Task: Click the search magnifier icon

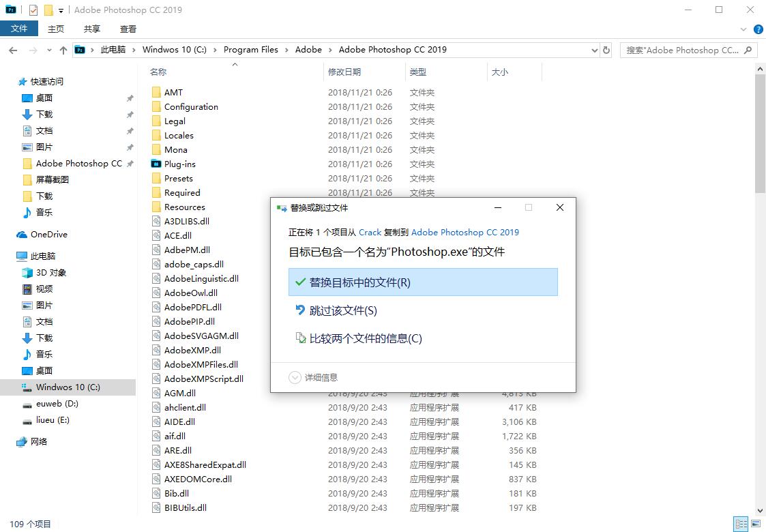Action: point(748,50)
